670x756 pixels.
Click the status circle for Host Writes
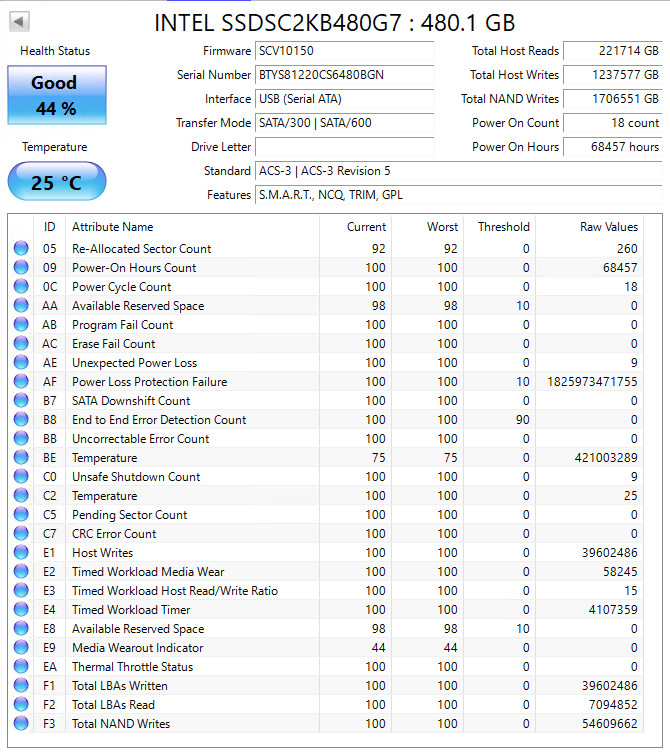pyautogui.click(x=21, y=553)
